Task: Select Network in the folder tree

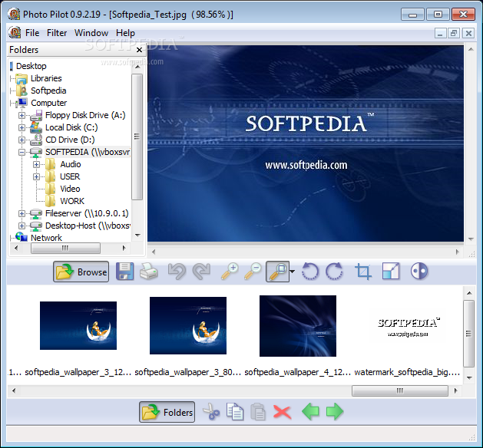Action: pos(46,238)
